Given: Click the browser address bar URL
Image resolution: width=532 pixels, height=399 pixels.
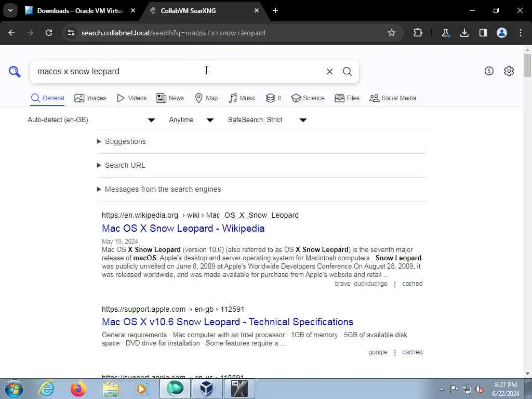Looking at the screenshot, I should [174, 33].
